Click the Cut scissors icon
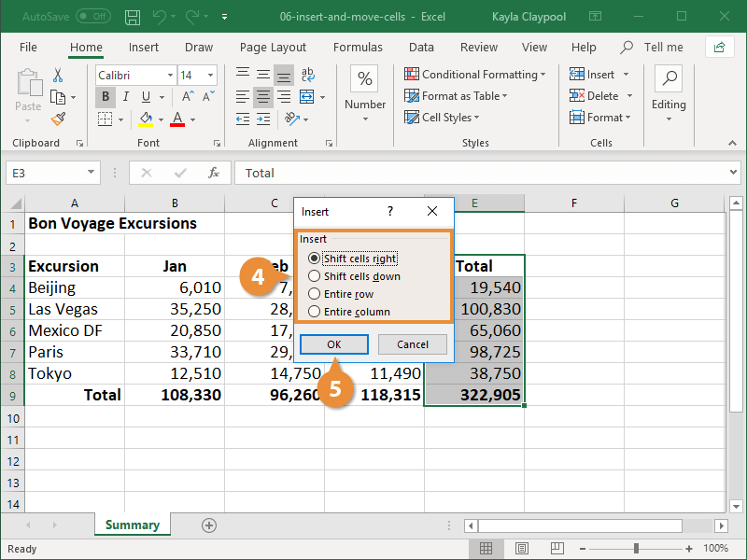This screenshot has width=747, height=560. [x=58, y=76]
